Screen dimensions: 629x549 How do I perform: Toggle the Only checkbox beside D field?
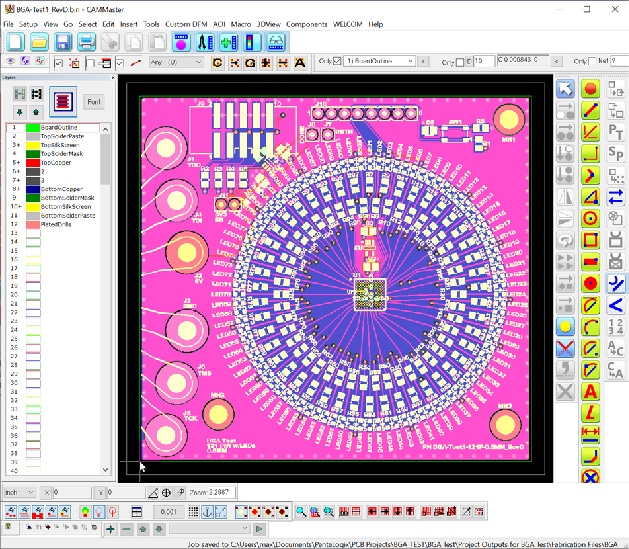459,62
